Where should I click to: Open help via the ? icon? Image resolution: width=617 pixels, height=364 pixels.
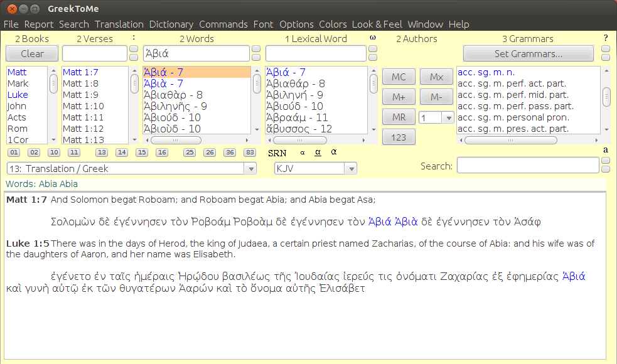click(605, 38)
